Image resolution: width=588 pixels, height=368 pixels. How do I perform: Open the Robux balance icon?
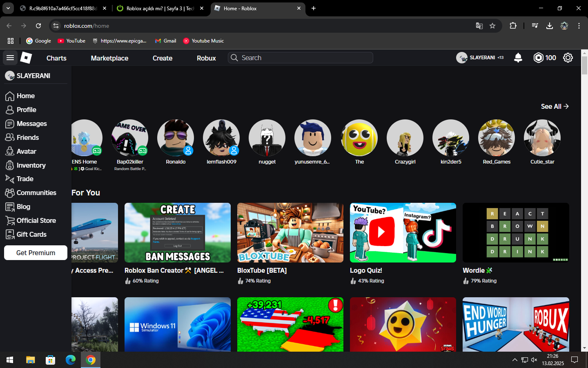(539, 58)
